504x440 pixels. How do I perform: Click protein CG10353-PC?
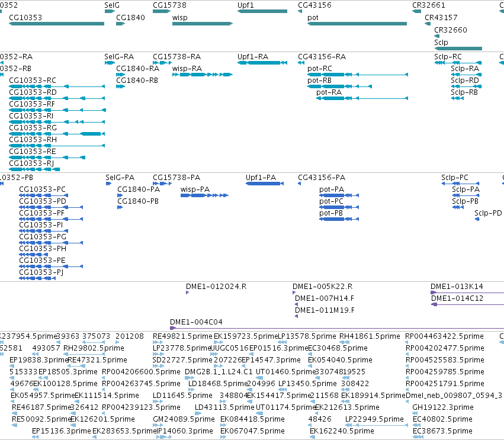coord(44,195)
